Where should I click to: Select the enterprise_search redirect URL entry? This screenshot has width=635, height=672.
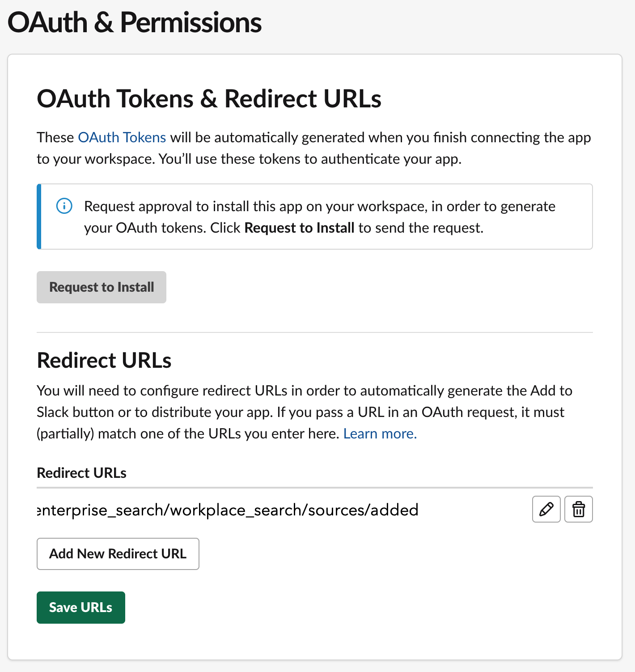[228, 510]
